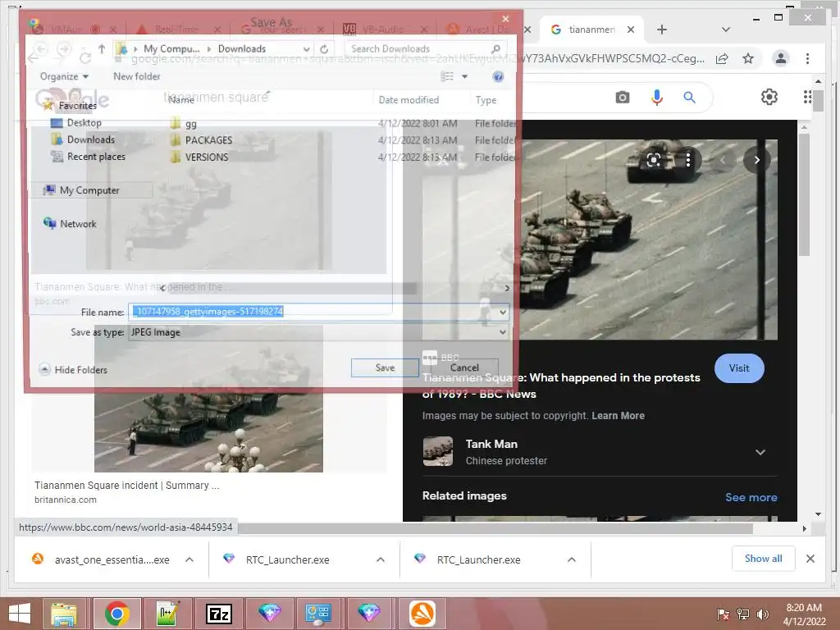Bookmark this page with the star
Screen dimensions: 840x630
[748, 58]
